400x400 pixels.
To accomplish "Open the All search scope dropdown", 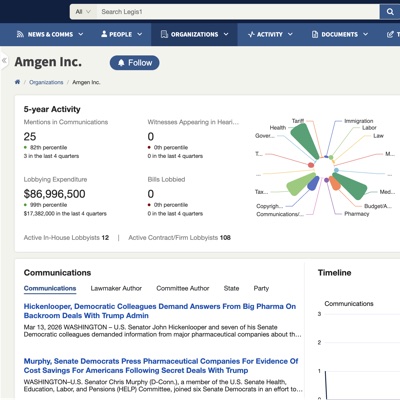I will [x=83, y=12].
